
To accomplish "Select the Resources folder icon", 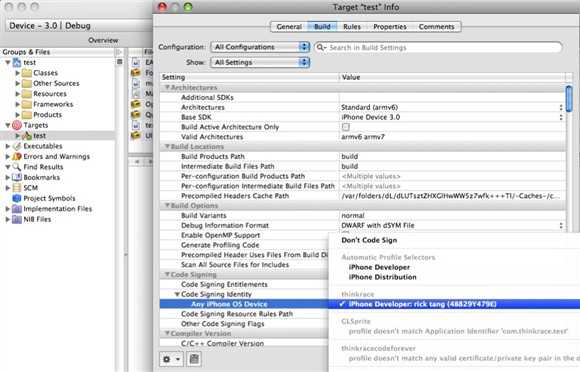I will [27, 94].
